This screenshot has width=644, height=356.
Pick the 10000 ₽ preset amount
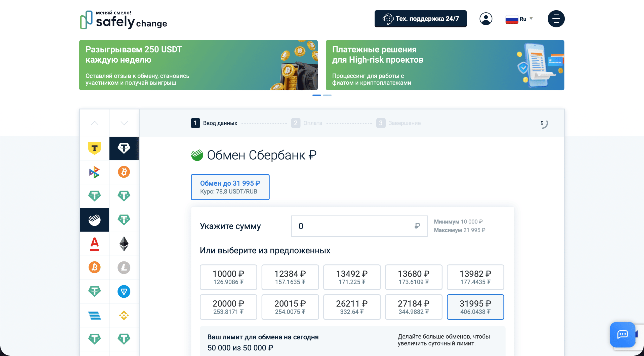pyautogui.click(x=228, y=277)
